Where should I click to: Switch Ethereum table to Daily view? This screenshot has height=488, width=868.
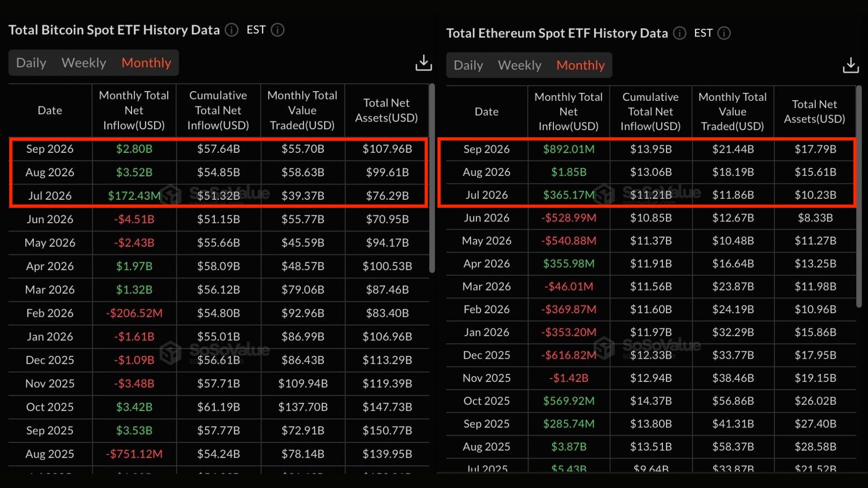pos(468,65)
